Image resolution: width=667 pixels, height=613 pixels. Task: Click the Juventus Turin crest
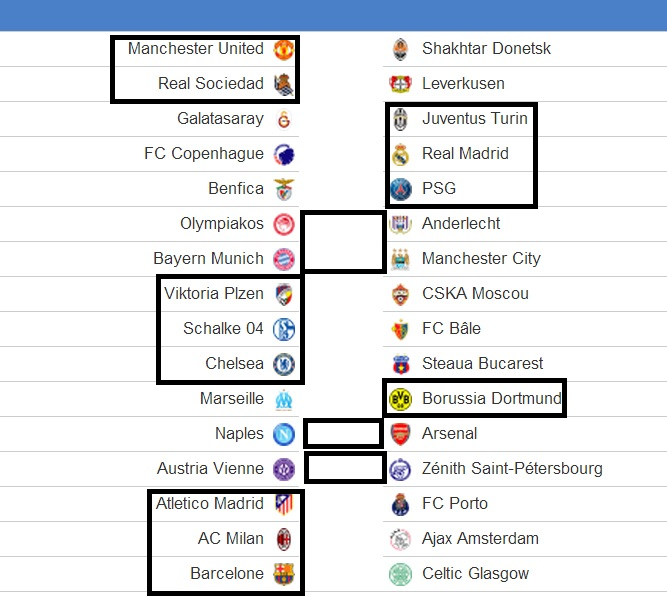pyautogui.click(x=400, y=119)
